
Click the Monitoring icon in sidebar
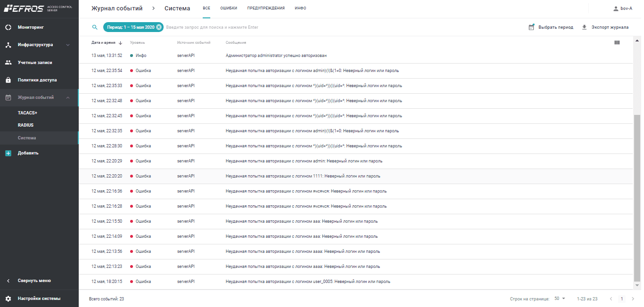[8, 27]
